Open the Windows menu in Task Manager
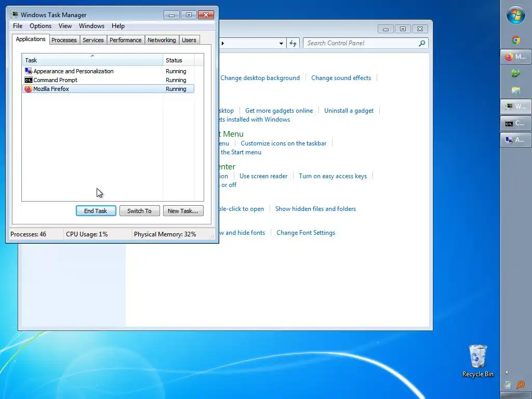 (91, 26)
